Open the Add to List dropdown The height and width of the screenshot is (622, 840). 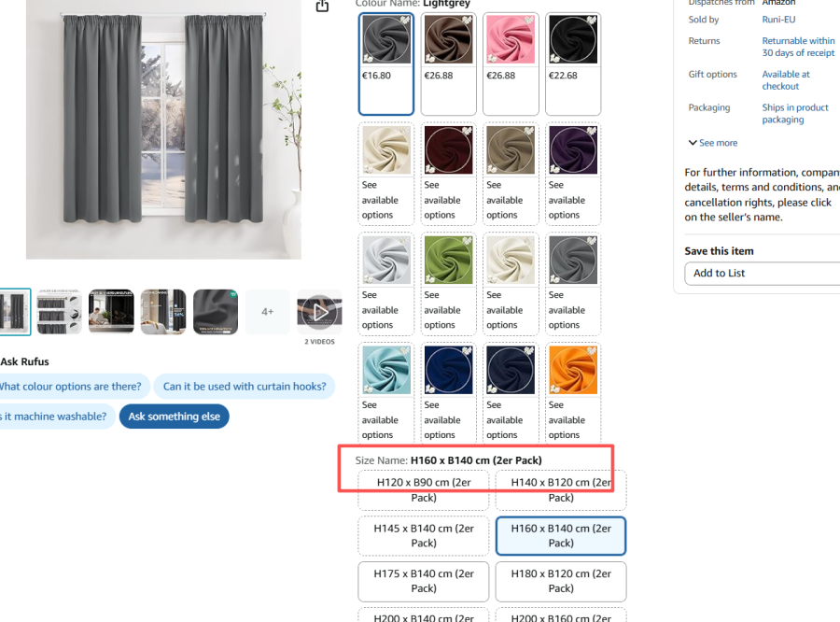pos(762,274)
